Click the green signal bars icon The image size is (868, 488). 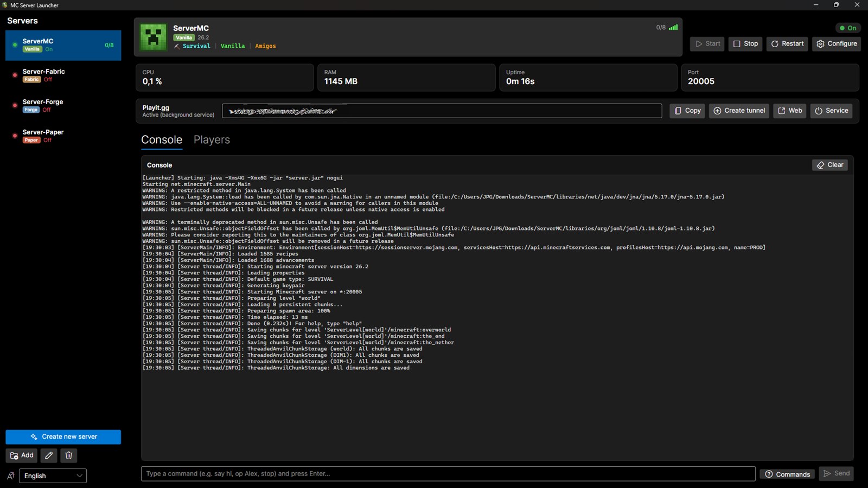673,27
